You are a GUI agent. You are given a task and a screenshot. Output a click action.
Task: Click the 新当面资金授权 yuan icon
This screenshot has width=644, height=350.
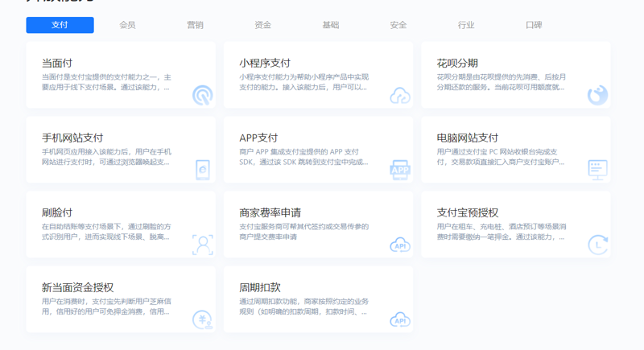[203, 319]
